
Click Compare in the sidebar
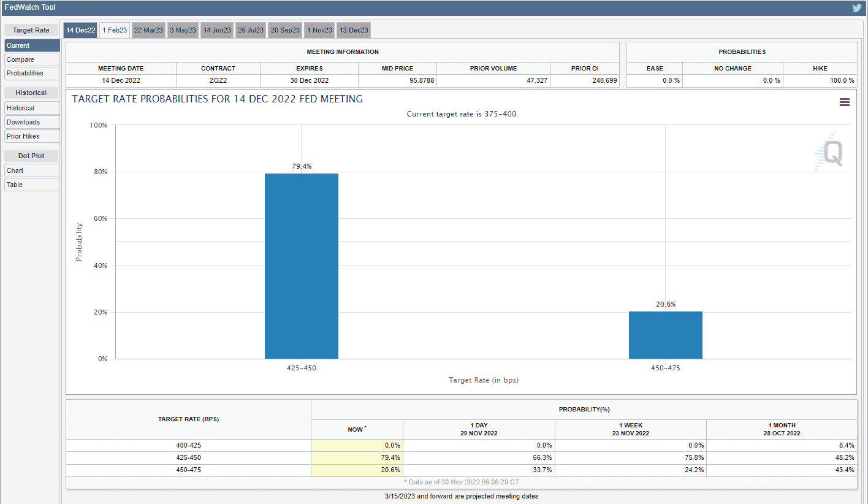click(31, 59)
